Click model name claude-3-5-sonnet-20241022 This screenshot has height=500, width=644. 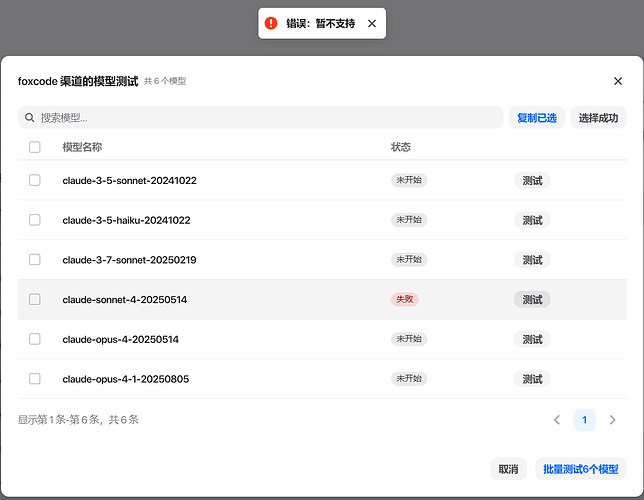click(x=129, y=180)
